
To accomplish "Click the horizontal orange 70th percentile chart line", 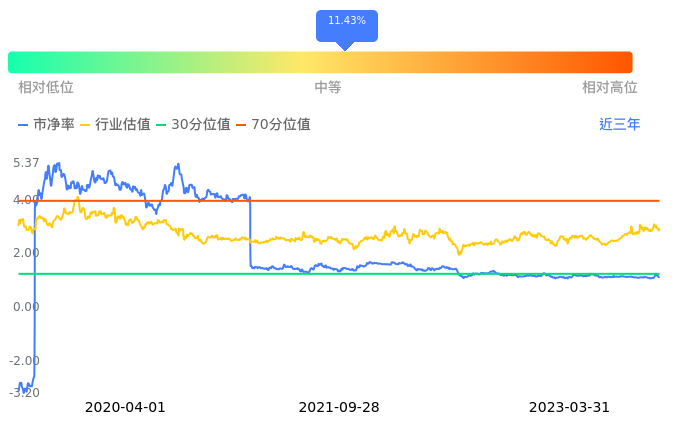I will (450, 201).
